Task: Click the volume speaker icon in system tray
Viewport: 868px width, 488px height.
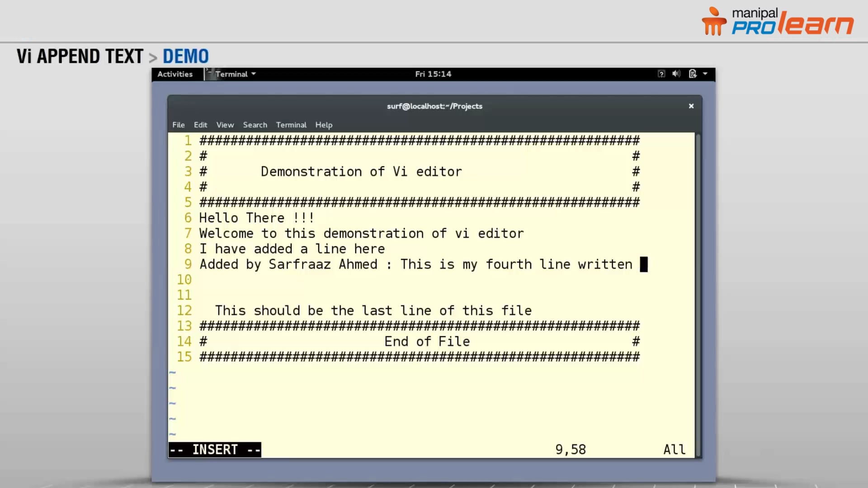Action: click(676, 74)
